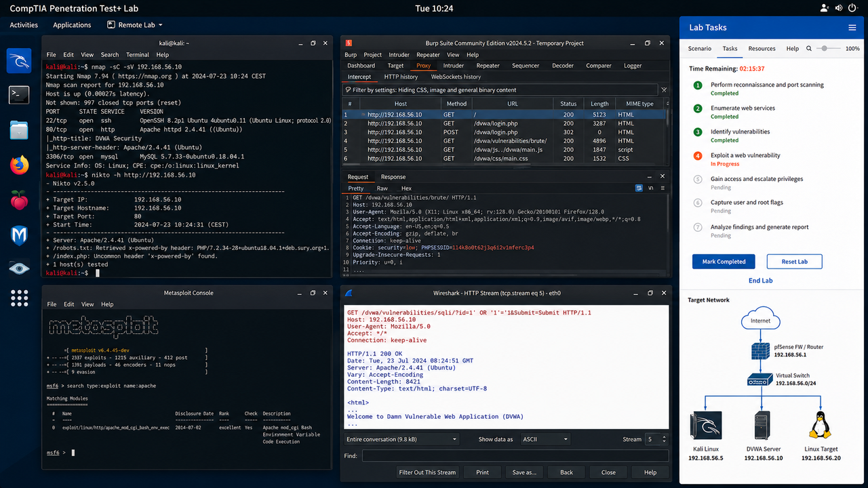This screenshot has height=488, width=868.
Task: Open Burp request options hamburger icon
Action: coord(664,188)
